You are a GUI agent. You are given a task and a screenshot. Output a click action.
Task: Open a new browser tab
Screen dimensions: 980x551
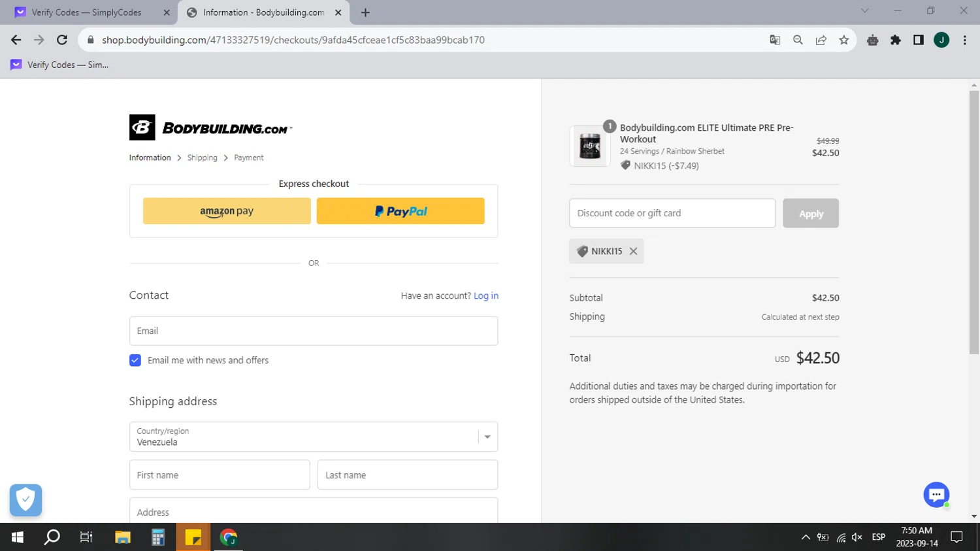point(365,12)
